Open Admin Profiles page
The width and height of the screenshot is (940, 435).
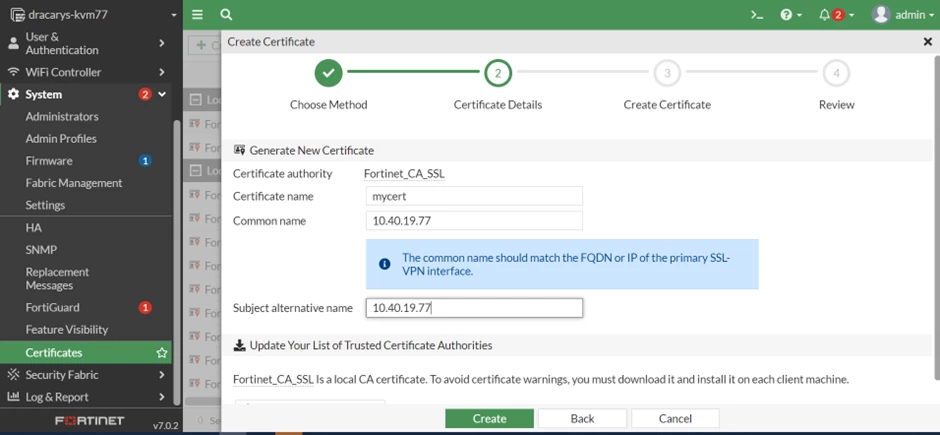(x=61, y=138)
